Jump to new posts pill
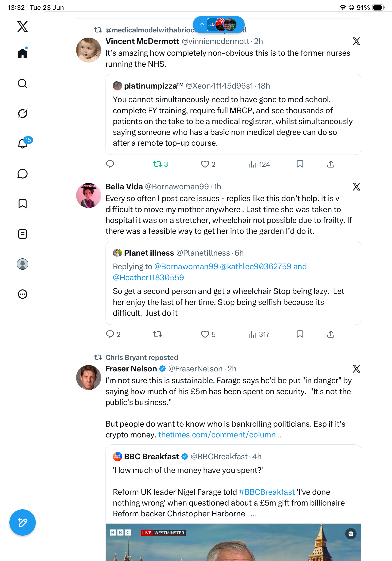This screenshot has width=392, height=561. click(219, 24)
